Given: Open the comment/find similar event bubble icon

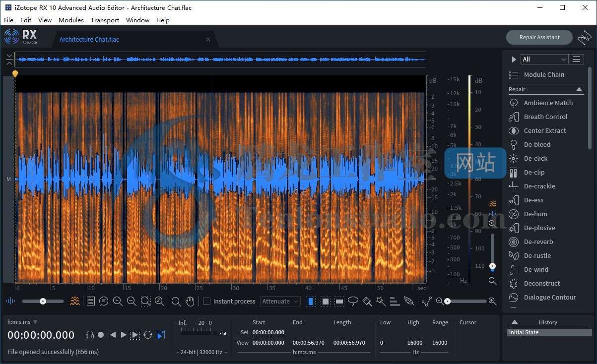Looking at the screenshot, I should pos(104,301).
